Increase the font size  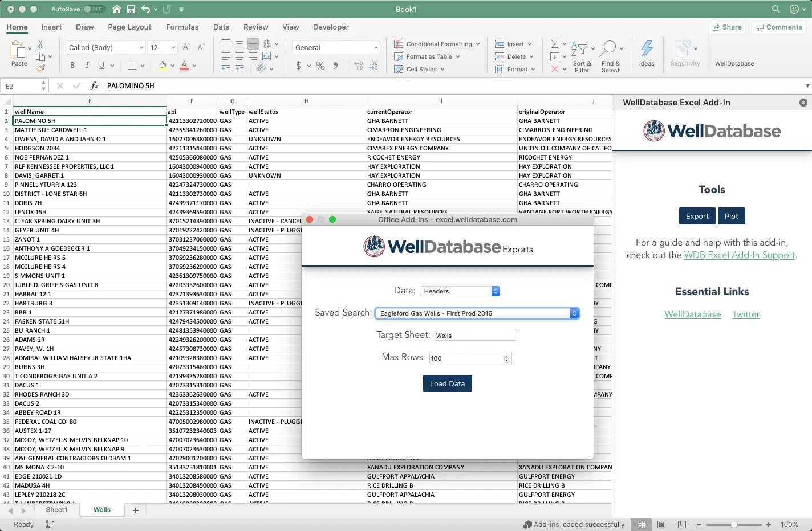tap(188, 47)
